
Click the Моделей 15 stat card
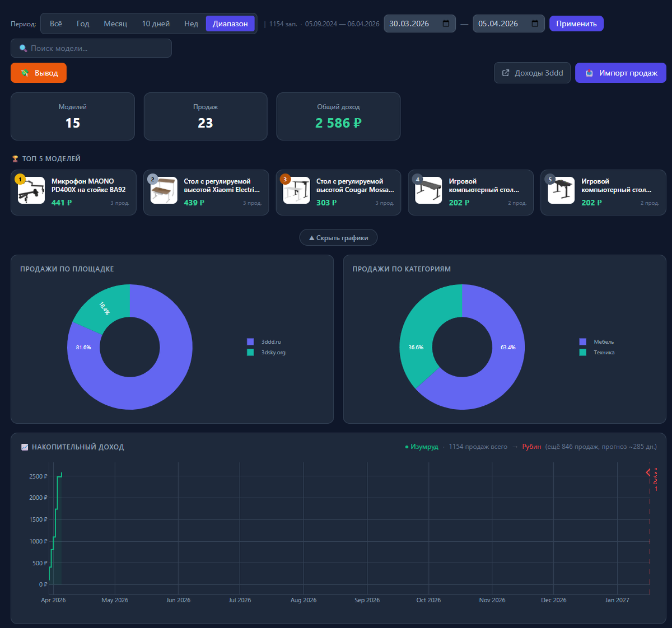point(73,116)
